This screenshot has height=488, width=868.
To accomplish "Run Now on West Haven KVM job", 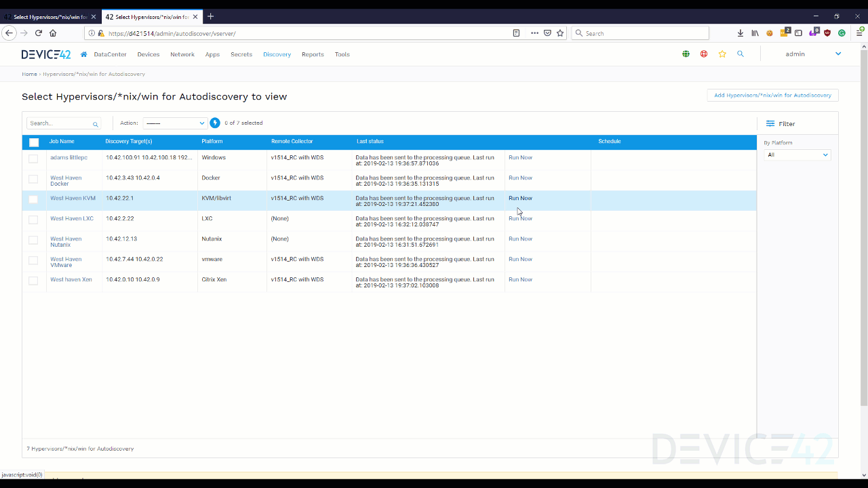I will [x=520, y=198].
